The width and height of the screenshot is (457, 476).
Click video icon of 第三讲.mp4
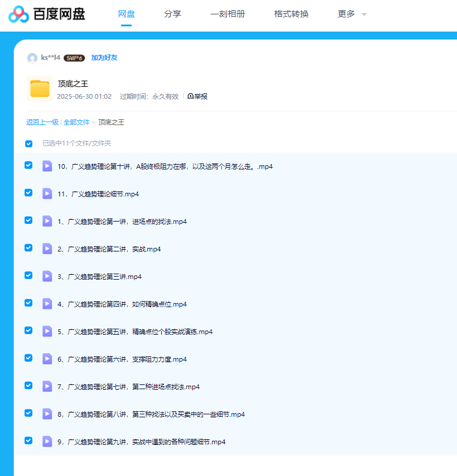click(x=47, y=276)
